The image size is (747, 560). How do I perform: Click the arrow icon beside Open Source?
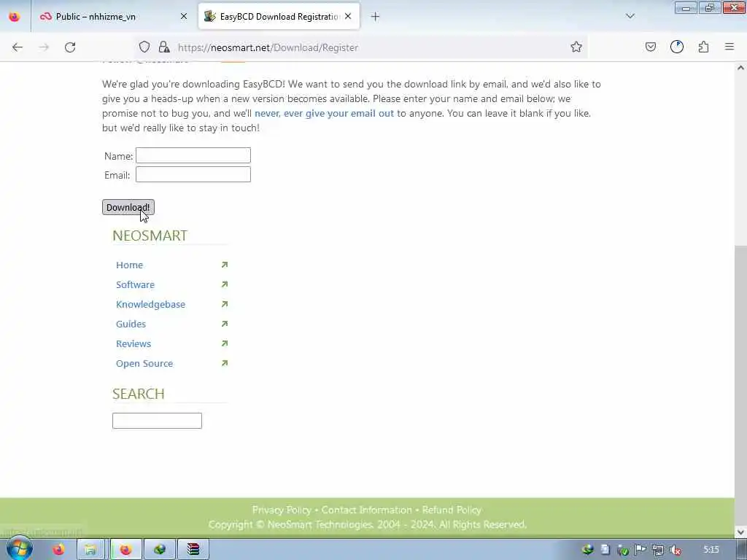click(225, 363)
